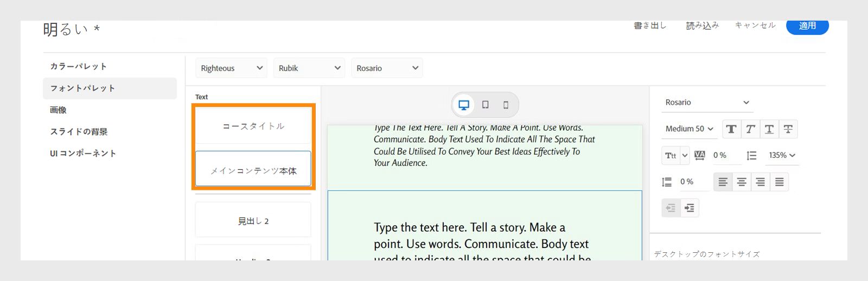This screenshot has height=281, width=868.
Task: Justify the text alignment
Action: point(779,182)
